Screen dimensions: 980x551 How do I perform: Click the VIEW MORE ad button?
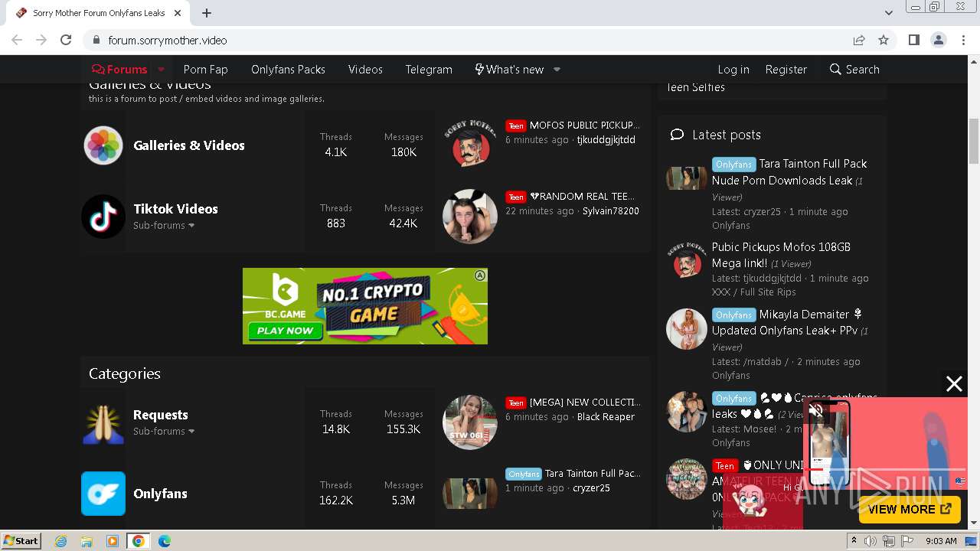[910, 509]
